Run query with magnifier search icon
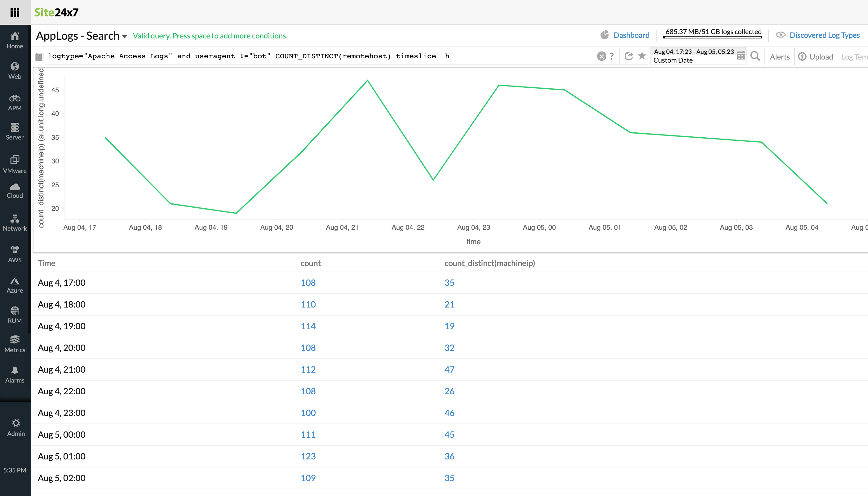Image resolution: width=868 pixels, height=496 pixels. pyautogui.click(x=755, y=56)
